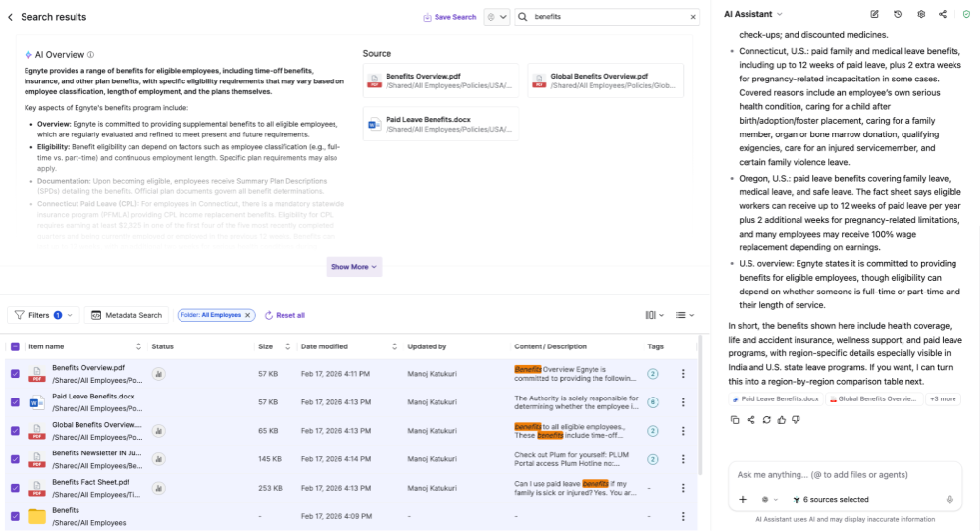Uncheck the Paid Leave Benefits.docx row checkbox
Viewport: 980px width, 531px height.
click(15, 402)
